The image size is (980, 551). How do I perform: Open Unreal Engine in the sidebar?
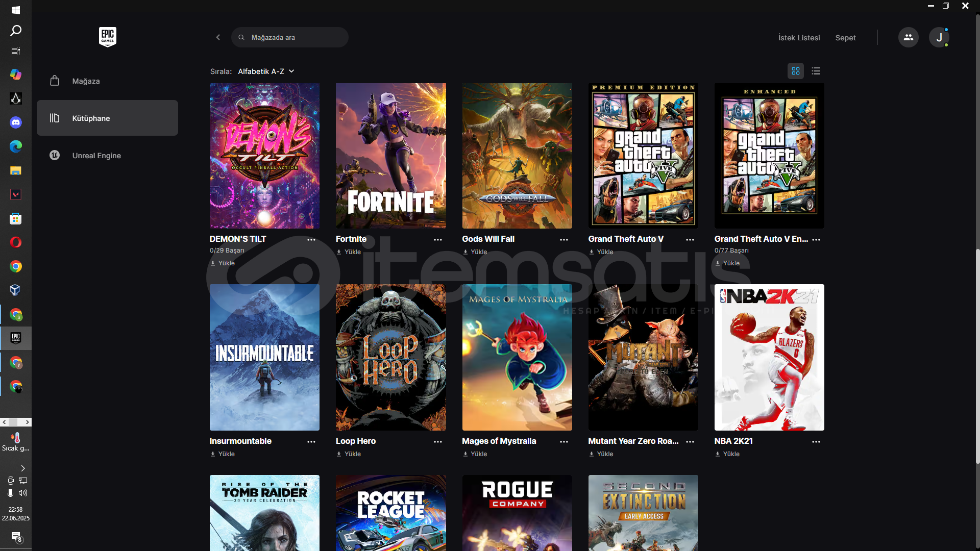click(107, 155)
